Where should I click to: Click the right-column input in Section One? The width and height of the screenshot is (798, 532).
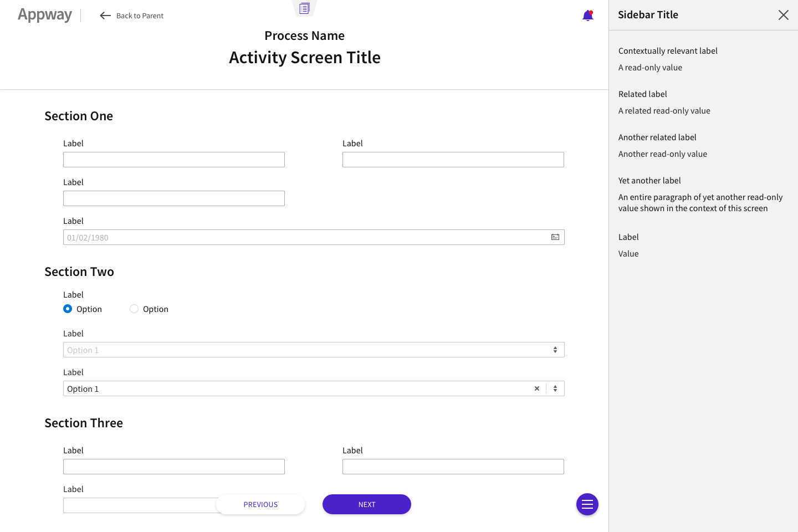(x=453, y=160)
